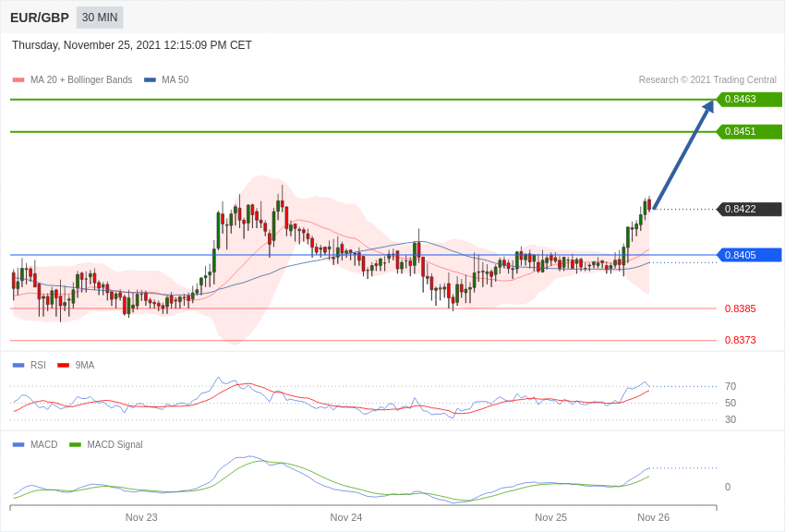The image size is (785, 532).
Task: Click the 'MACD' legend label
Action: [x=44, y=445]
